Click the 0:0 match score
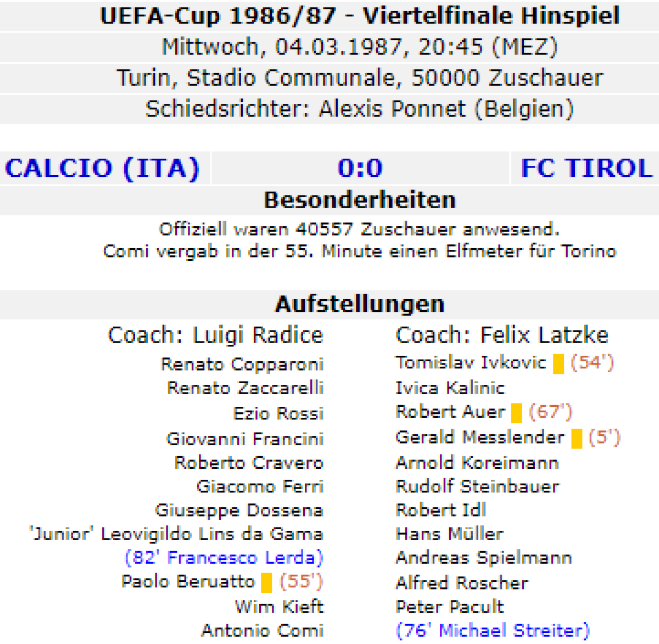 tap(360, 168)
